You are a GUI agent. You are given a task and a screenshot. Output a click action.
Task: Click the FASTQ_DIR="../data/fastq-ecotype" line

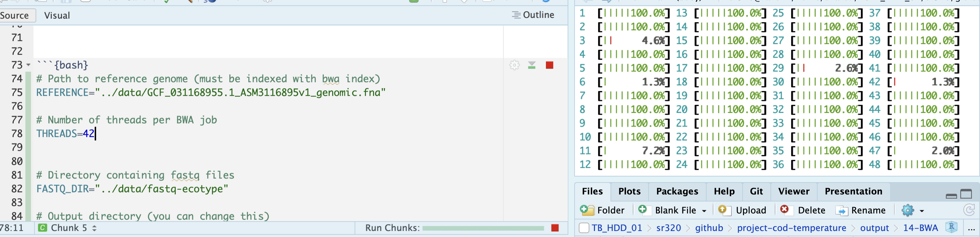point(132,189)
